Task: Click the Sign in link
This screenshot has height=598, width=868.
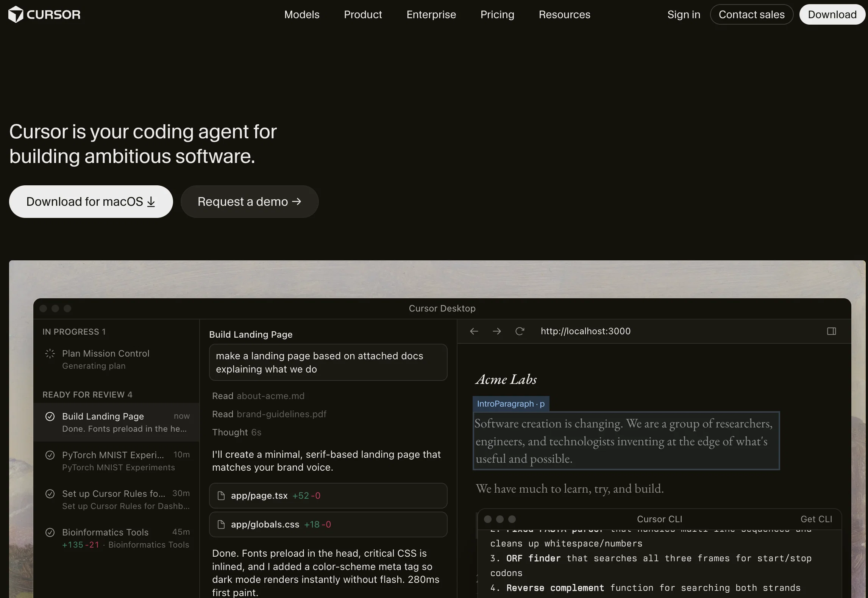Action: tap(684, 14)
